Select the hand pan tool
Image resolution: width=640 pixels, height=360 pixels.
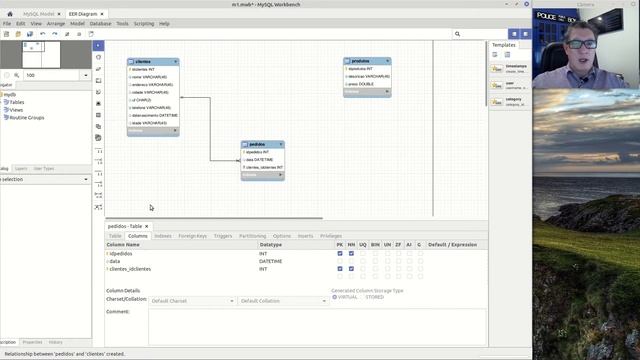tap(98, 58)
